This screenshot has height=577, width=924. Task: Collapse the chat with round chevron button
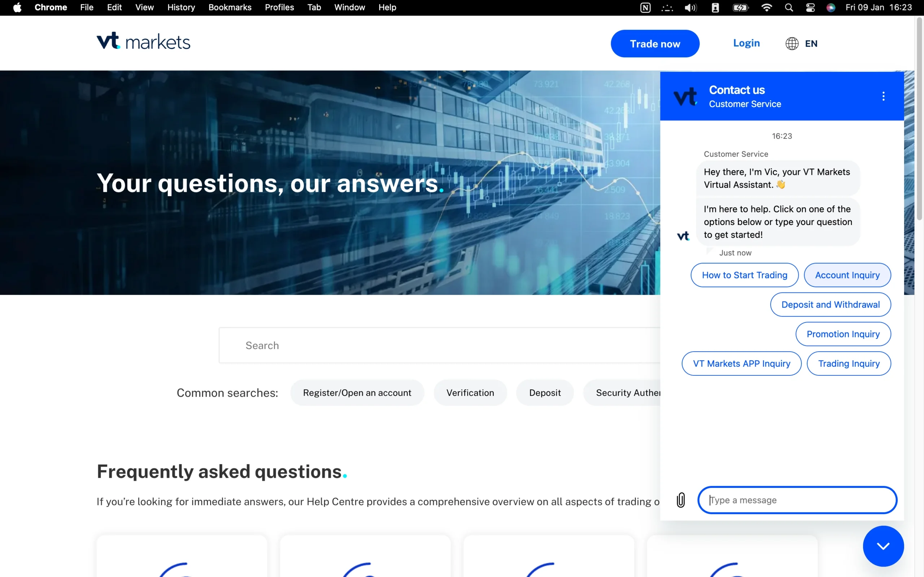coord(883,546)
